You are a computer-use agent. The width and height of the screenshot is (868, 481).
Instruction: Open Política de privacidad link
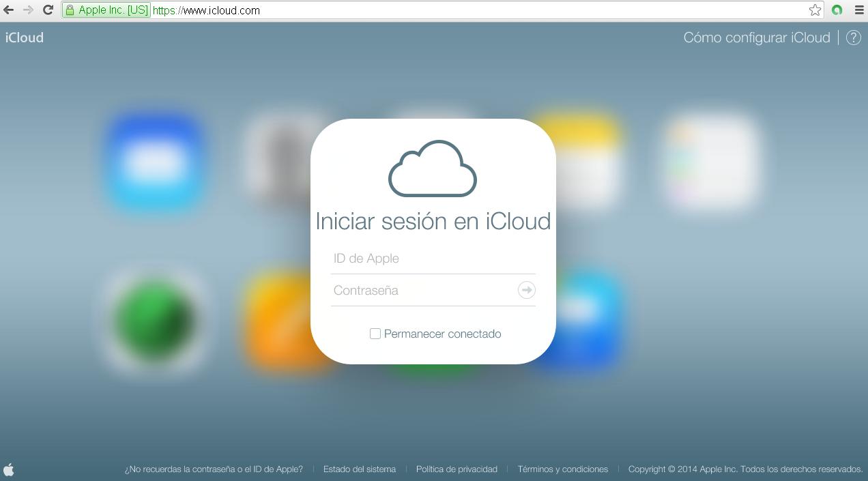pos(457,469)
